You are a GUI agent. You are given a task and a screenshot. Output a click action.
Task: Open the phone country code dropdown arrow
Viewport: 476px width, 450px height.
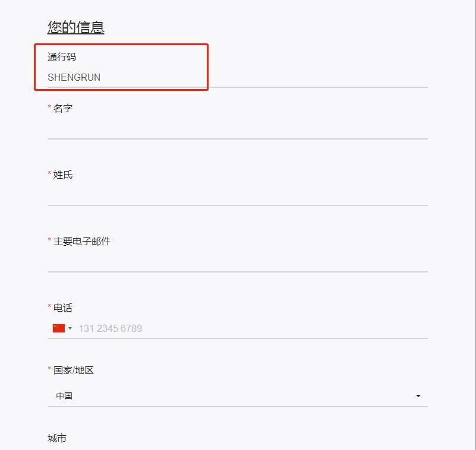70,328
